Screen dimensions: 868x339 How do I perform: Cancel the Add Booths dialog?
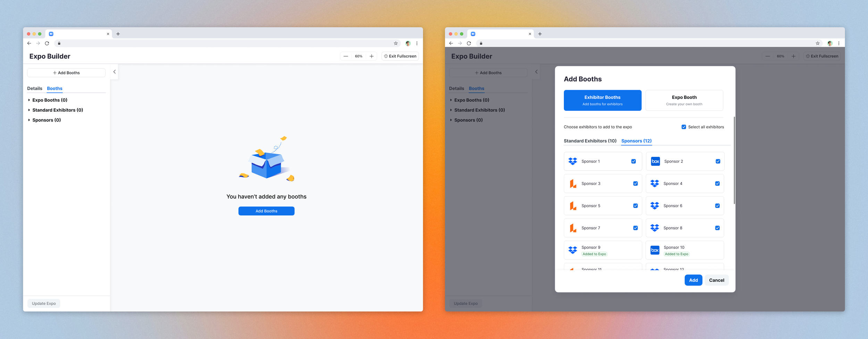pos(716,280)
